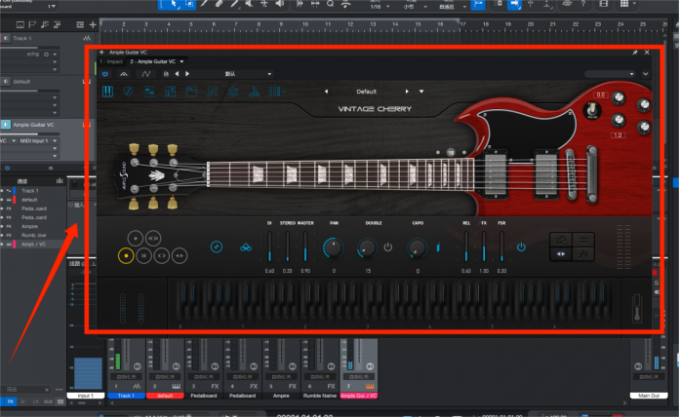The image size is (680, 417).
Task: Click the first blue Ample Guitar panel icon
Action: coord(107,92)
